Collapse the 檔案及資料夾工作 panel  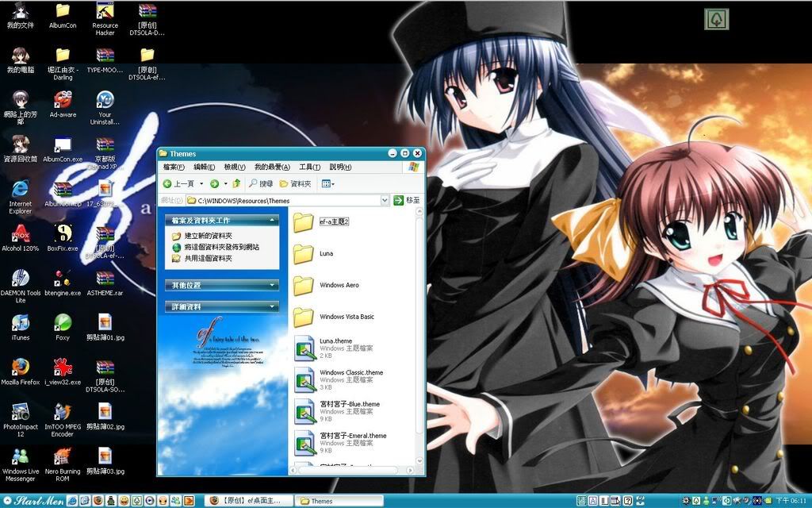tap(222, 221)
